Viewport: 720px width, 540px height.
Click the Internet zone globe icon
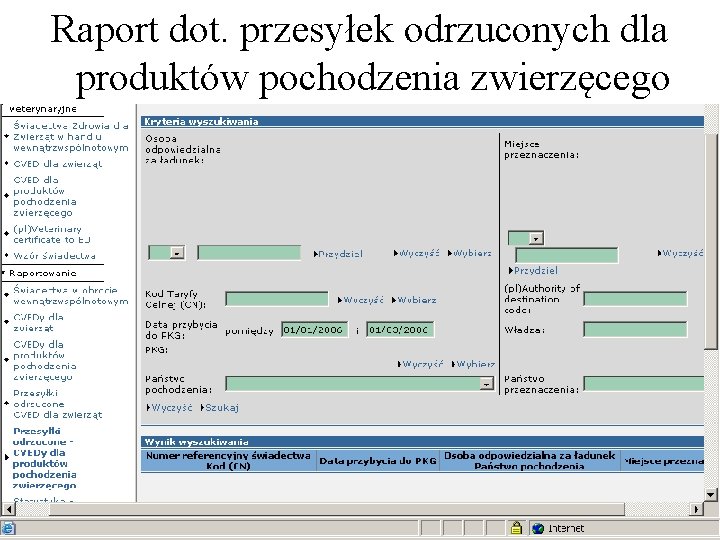[538, 529]
